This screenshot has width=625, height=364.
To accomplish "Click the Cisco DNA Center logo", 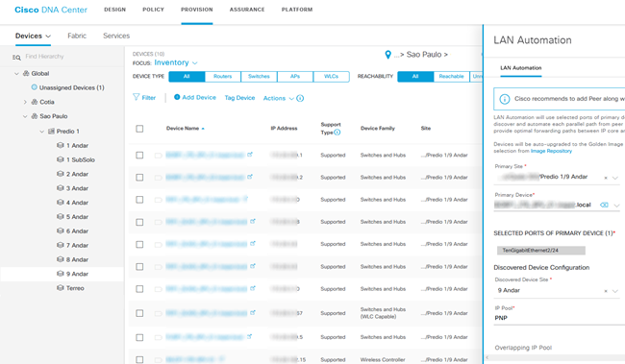I will [51, 10].
